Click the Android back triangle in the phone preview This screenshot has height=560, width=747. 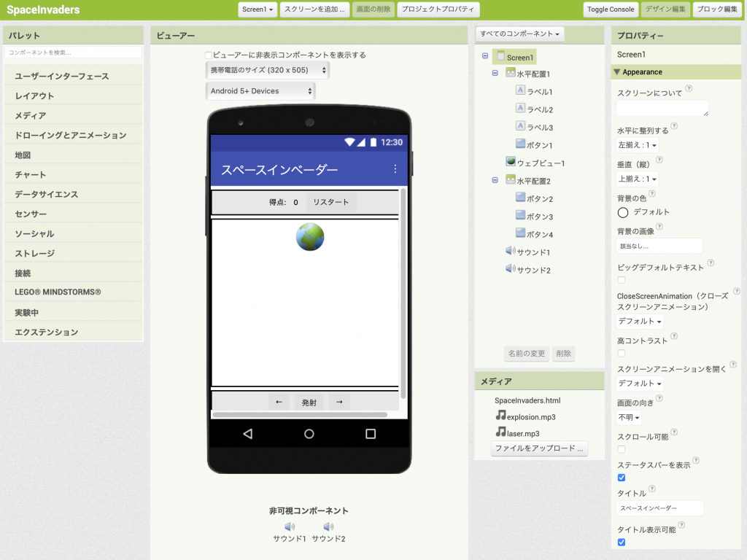(247, 434)
